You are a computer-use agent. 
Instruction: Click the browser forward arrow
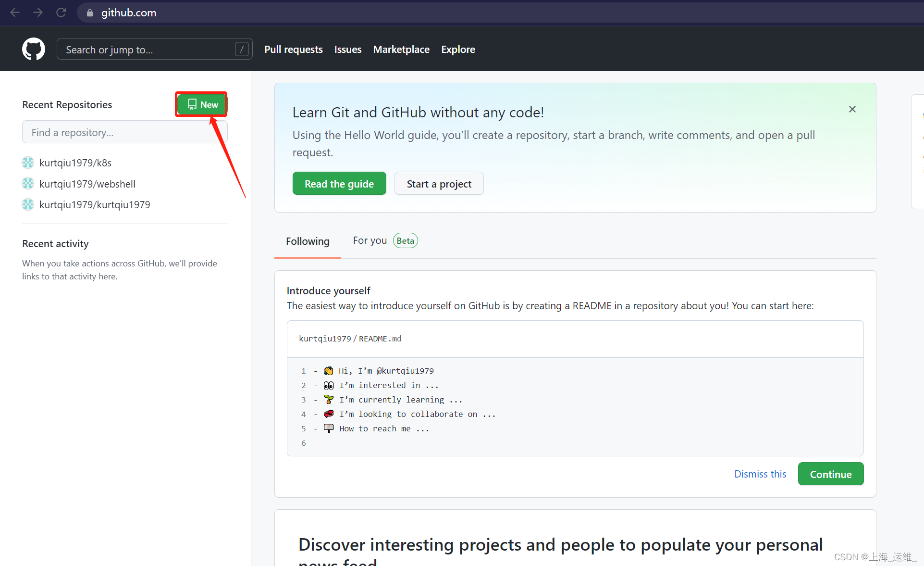coord(38,13)
